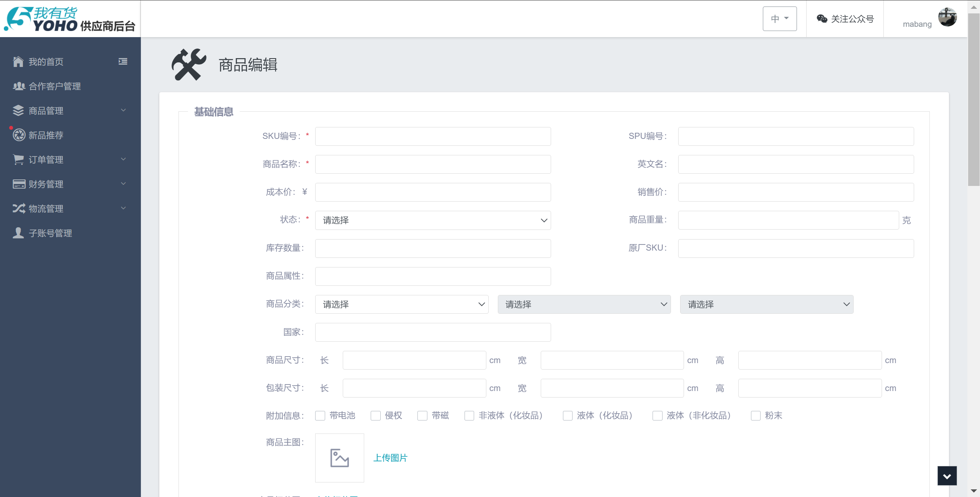Open the first 商品分类 dropdown

401,304
